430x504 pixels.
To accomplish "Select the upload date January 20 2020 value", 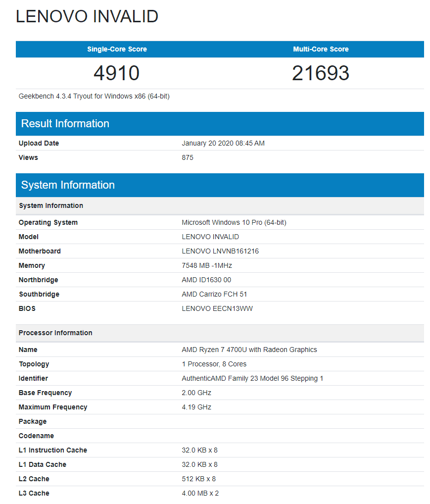I will 223,143.
